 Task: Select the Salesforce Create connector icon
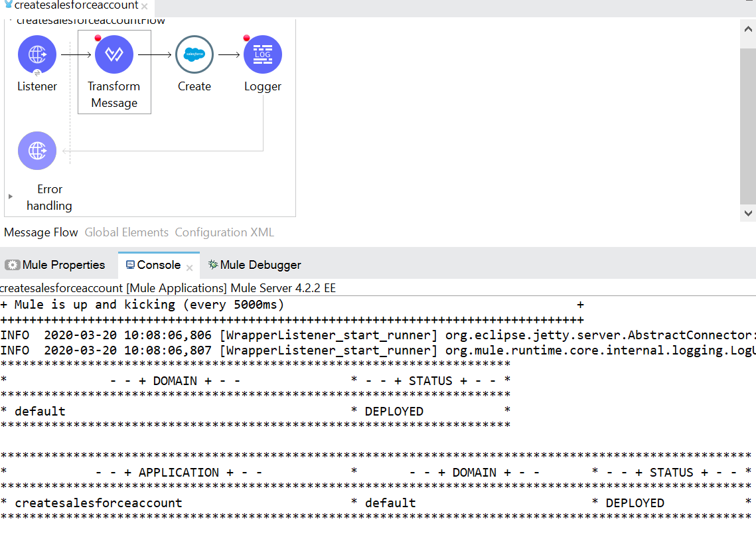194,54
